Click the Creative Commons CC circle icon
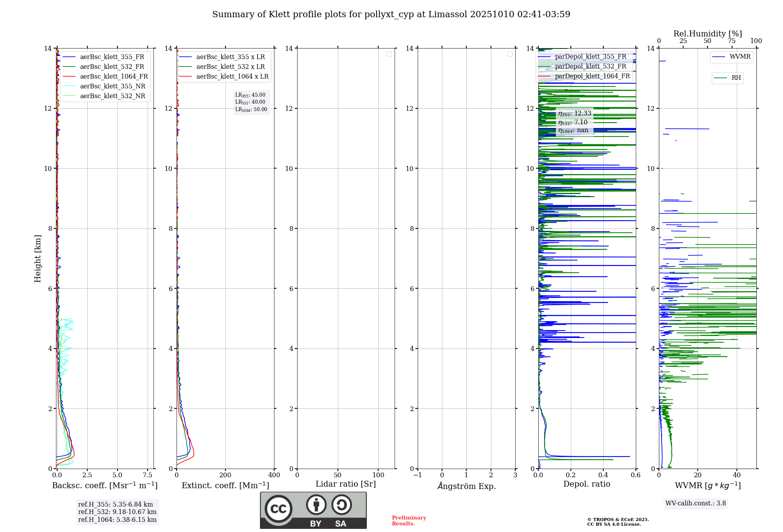This screenshot has width=783, height=532. pos(278,509)
